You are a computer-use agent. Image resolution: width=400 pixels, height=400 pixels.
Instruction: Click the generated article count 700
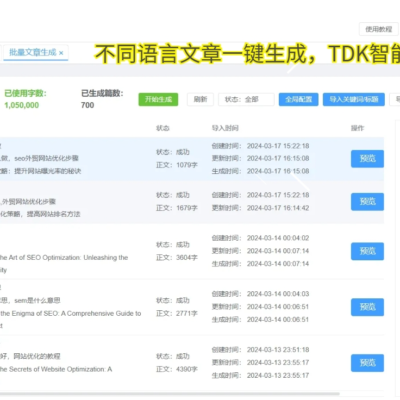pos(87,105)
